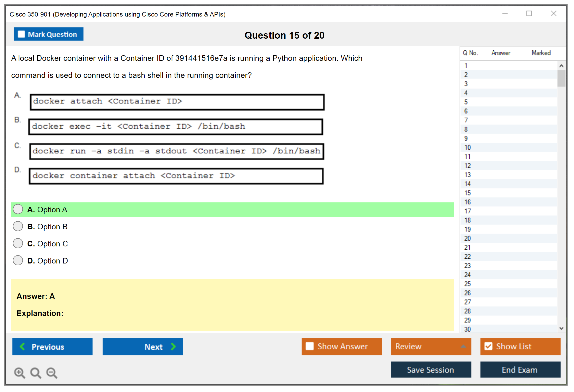Expand the Review dropdown arrow
The image size is (574, 392).
463,346
